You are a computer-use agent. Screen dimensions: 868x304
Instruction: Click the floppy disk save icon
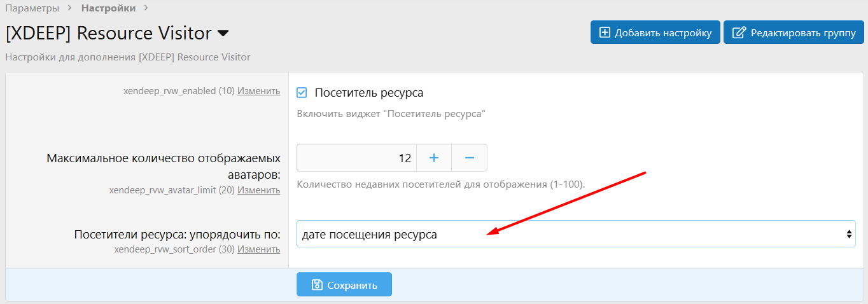(317, 285)
